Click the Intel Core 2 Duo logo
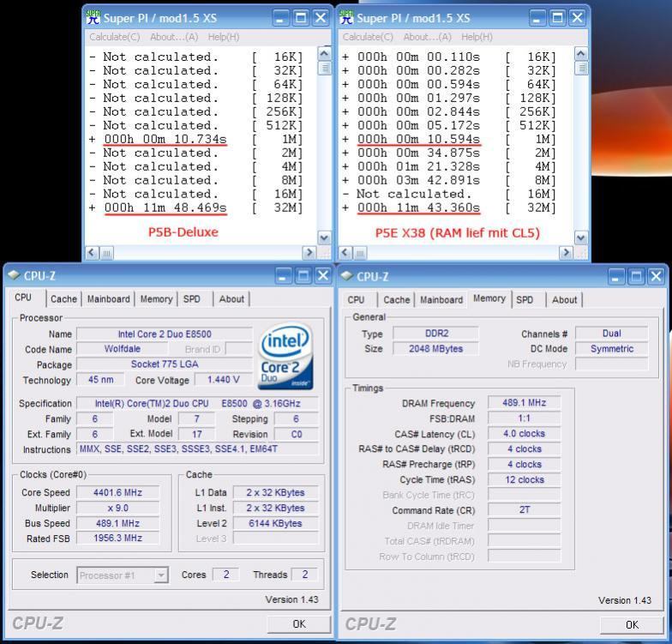Image resolution: width=672 pixels, height=644 pixels. tap(285, 357)
